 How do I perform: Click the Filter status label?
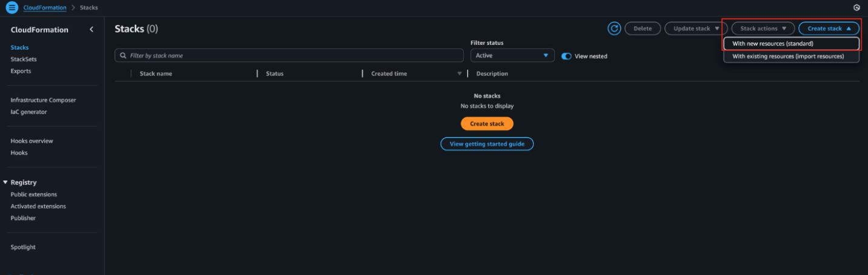click(487, 43)
